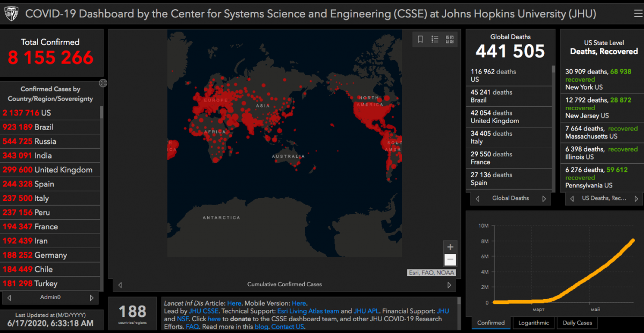Image resolution: width=644 pixels, height=333 pixels.
Task: Select '192 439 Iran' row
Action: [x=50, y=241]
